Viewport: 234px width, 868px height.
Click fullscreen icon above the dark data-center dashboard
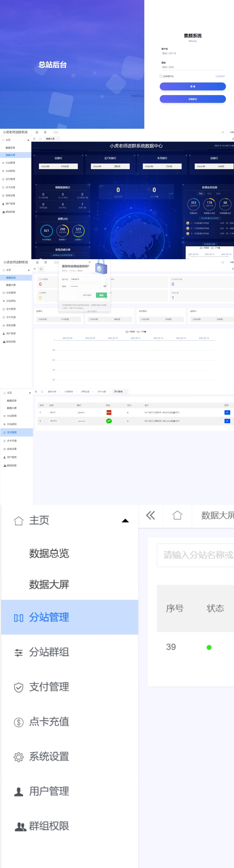(223, 132)
